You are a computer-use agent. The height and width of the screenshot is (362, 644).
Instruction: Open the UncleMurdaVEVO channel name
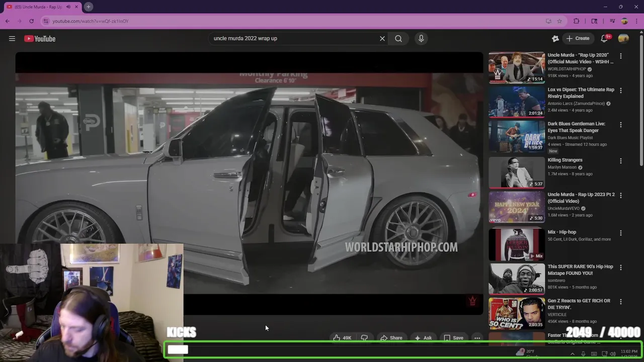pyautogui.click(x=563, y=208)
